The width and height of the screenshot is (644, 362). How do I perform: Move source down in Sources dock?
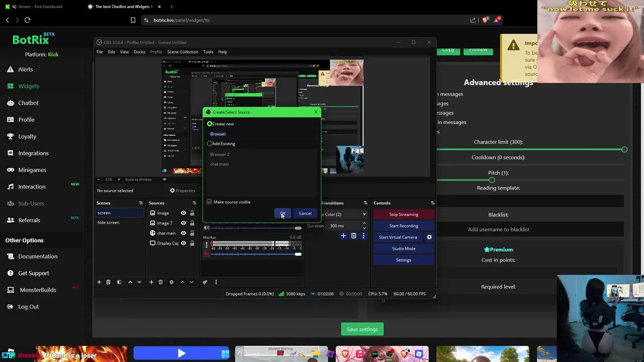192,282
